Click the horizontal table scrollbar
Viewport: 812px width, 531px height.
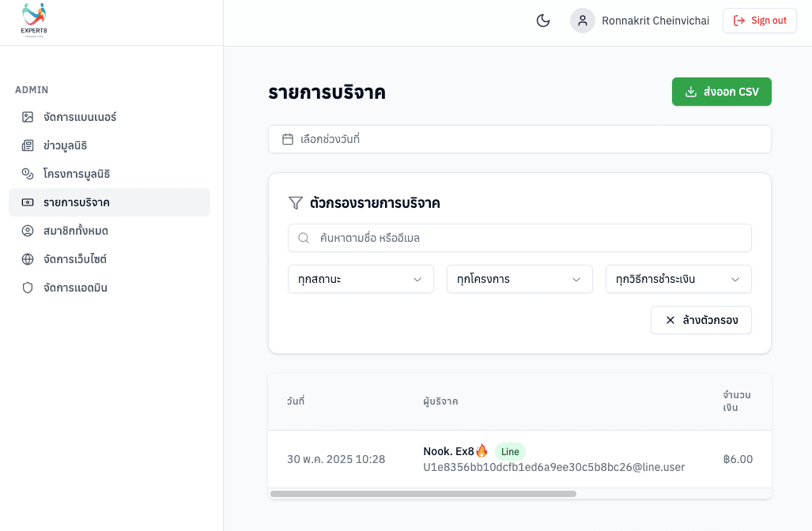[x=423, y=494]
